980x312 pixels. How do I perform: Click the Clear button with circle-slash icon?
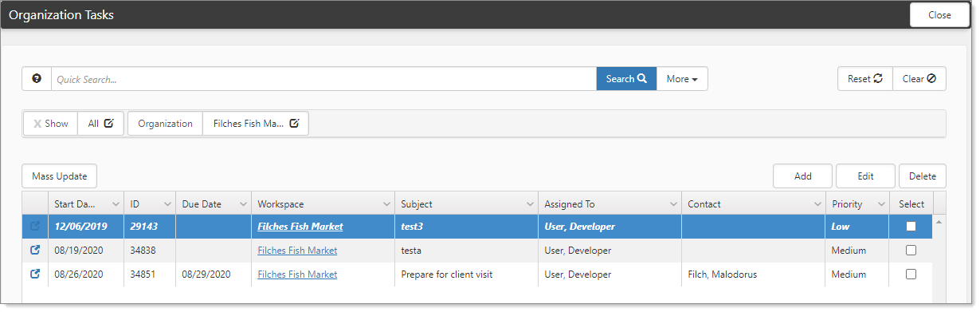[x=919, y=79]
